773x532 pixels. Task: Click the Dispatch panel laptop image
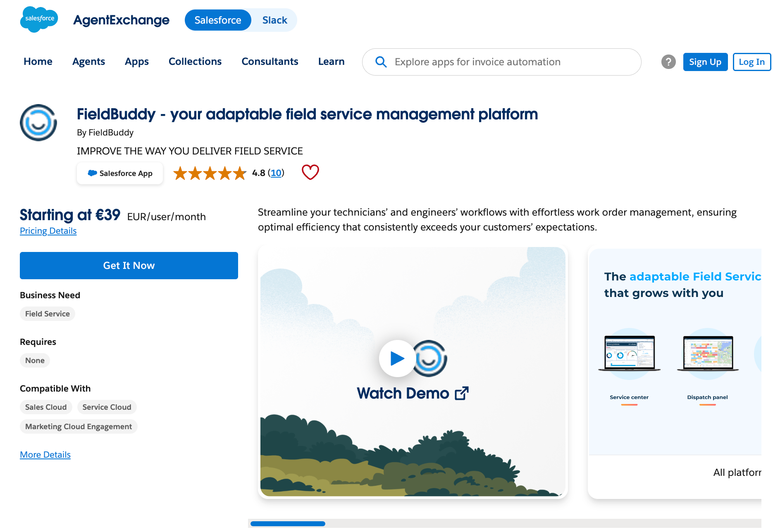click(708, 354)
